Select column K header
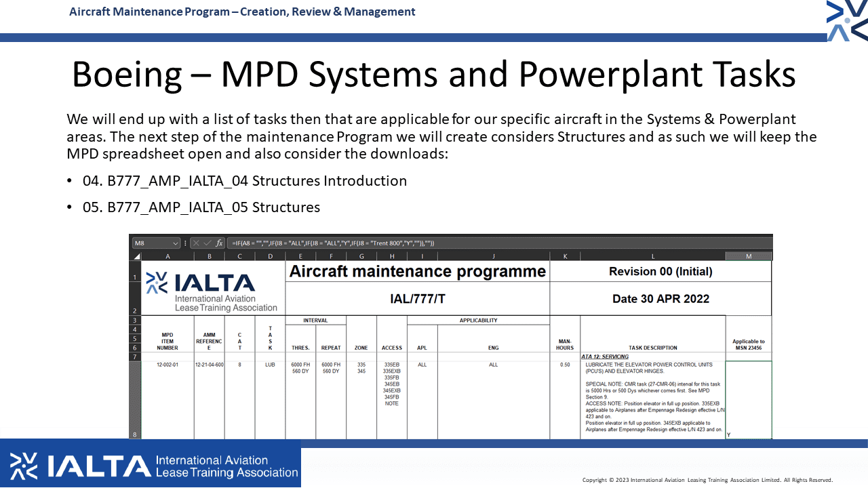 565,256
